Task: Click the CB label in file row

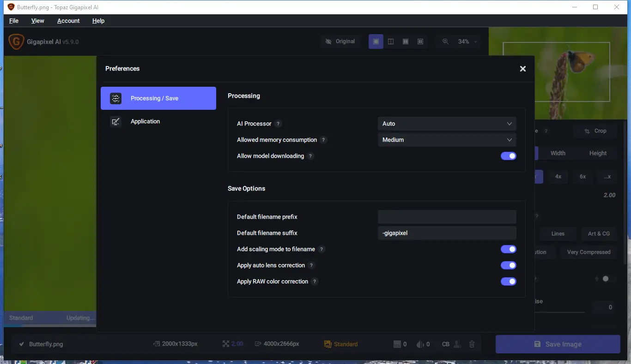Action: (x=446, y=344)
